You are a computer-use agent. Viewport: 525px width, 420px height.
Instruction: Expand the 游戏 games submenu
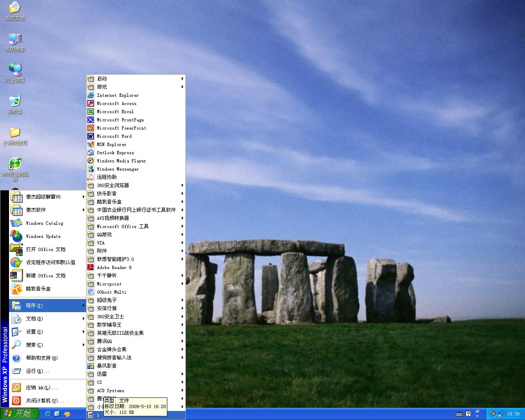click(x=136, y=87)
